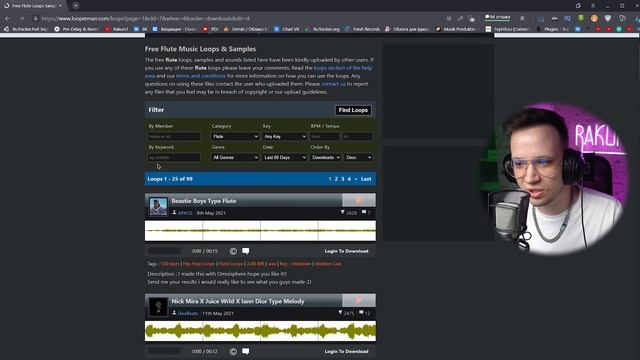
Task: Adjust volume bar under Beastie Boys loop
Action: [165, 251]
